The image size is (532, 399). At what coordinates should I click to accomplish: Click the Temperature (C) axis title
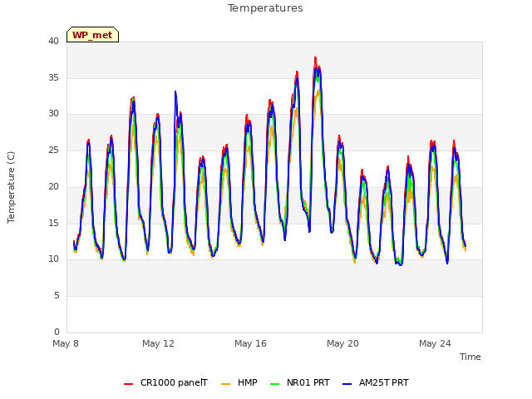(x=11, y=187)
